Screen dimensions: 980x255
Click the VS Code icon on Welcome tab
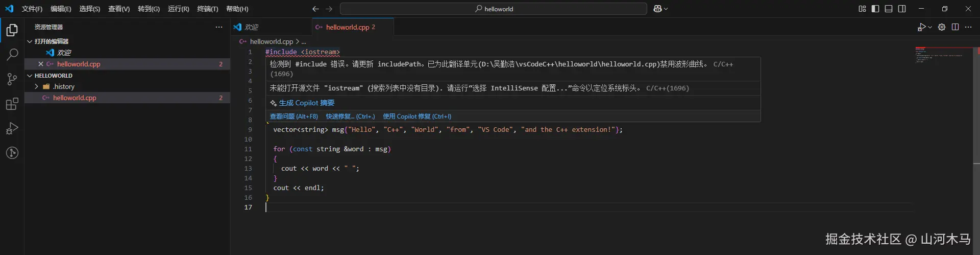[237, 27]
